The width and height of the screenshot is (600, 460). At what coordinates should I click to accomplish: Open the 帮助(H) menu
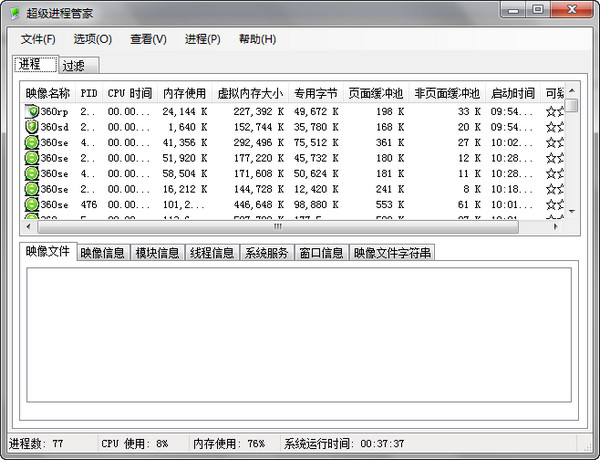[257, 39]
